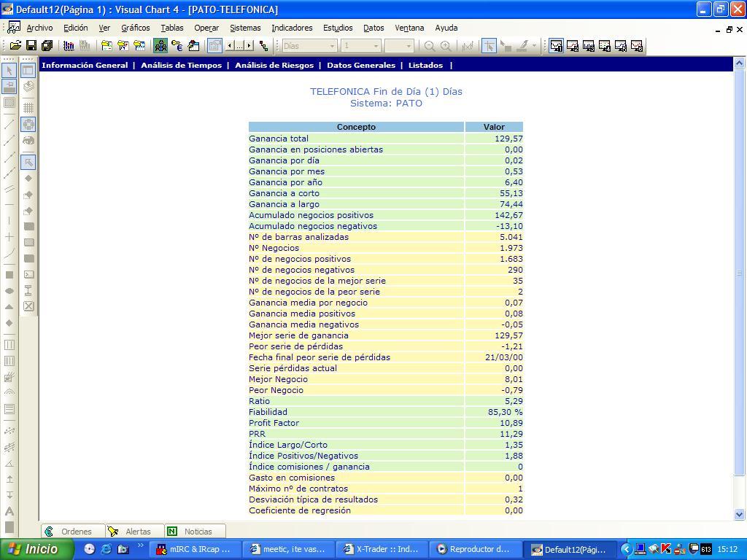Switch to the Ordenes tab
Image resolution: width=747 pixels, height=560 pixels.
pos(74,532)
